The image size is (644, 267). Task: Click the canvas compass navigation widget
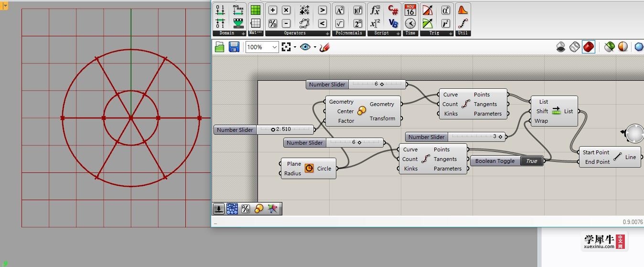coord(634,133)
